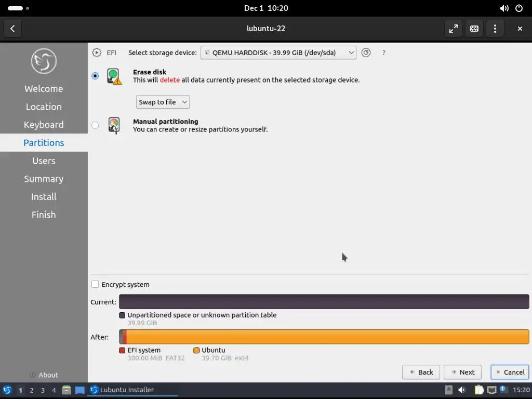Click the Ubuntu legend swatch
532x399 pixels.
tap(196, 350)
